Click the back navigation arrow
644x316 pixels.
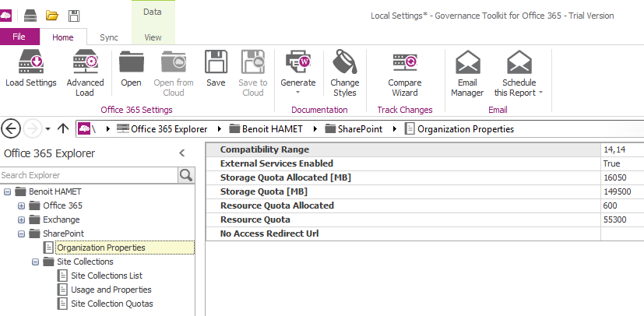(12, 128)
